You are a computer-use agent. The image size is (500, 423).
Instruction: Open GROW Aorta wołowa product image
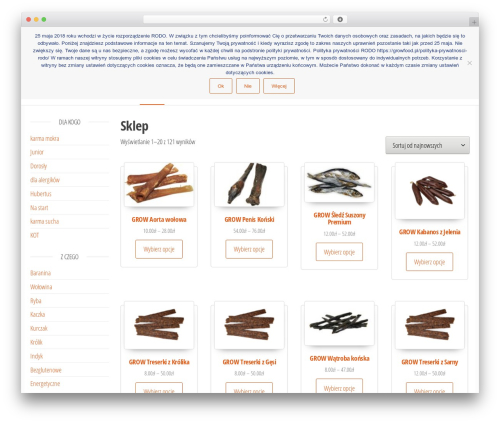[159, 184]
